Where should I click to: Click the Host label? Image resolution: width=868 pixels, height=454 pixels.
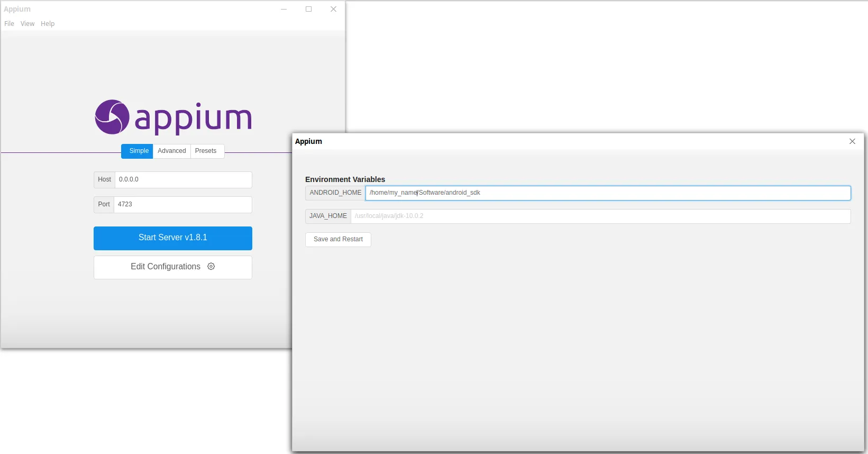pos(104,180)
